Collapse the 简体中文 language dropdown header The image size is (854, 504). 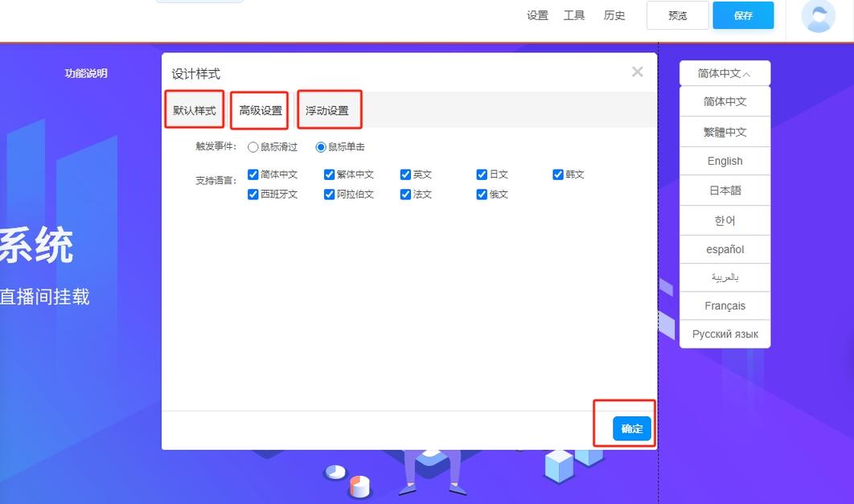725,73
